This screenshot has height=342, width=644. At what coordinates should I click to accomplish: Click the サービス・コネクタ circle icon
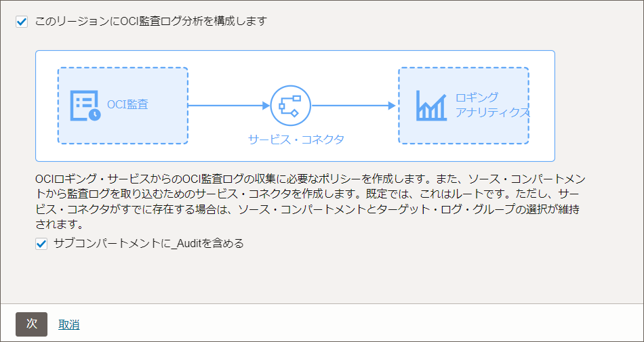(291, 106)
